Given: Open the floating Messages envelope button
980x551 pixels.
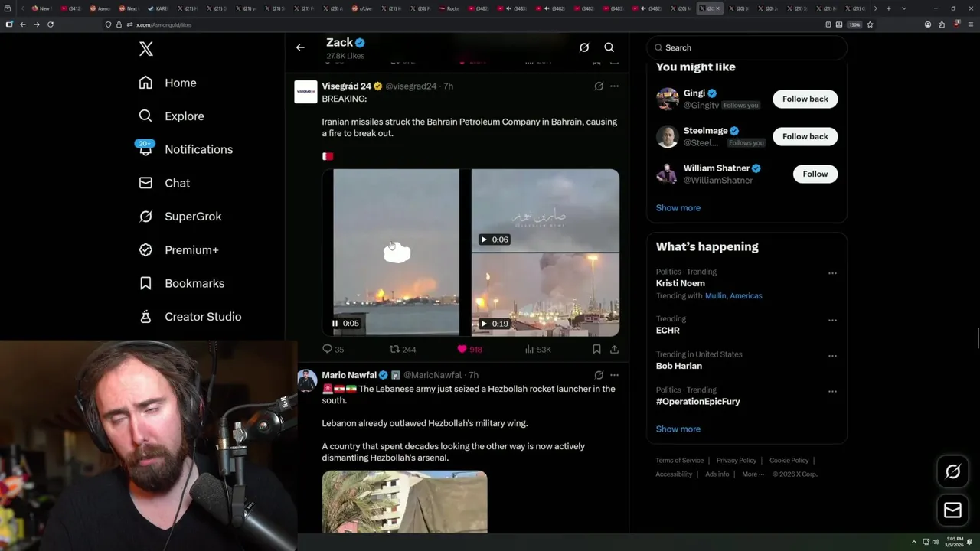Looking at the screenshot, I should tap(953, 510).
